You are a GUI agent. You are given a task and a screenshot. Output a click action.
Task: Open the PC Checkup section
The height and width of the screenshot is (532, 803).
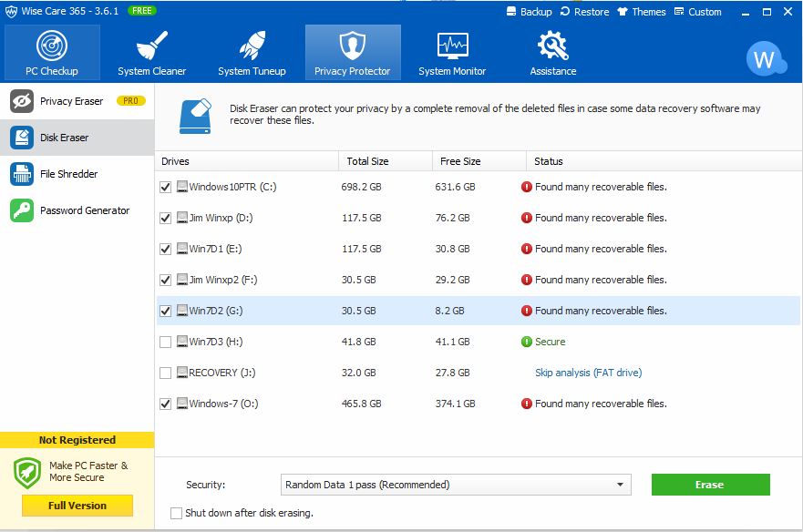[52, 52]
